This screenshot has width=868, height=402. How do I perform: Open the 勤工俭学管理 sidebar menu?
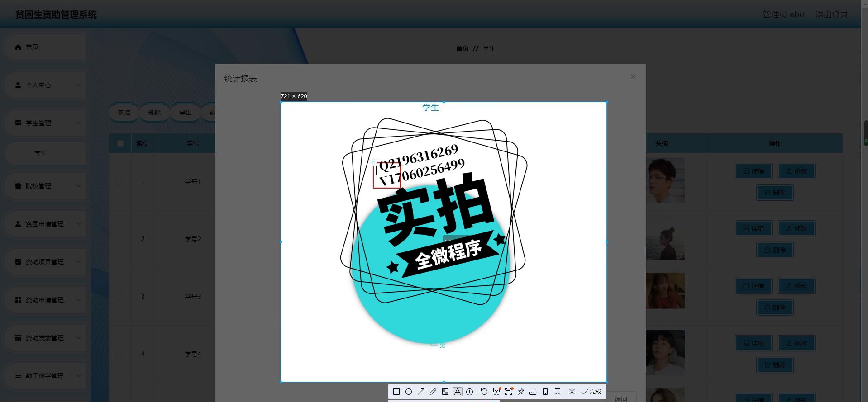[x=45, y=376]
